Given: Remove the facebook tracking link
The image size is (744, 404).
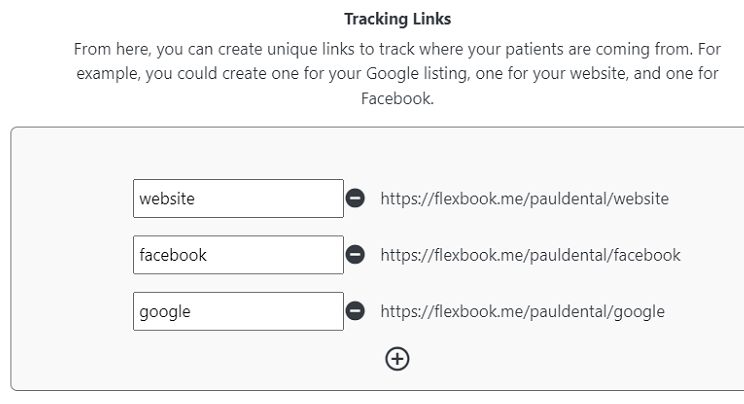Looking at the screenshot, I should click(355, 254).
